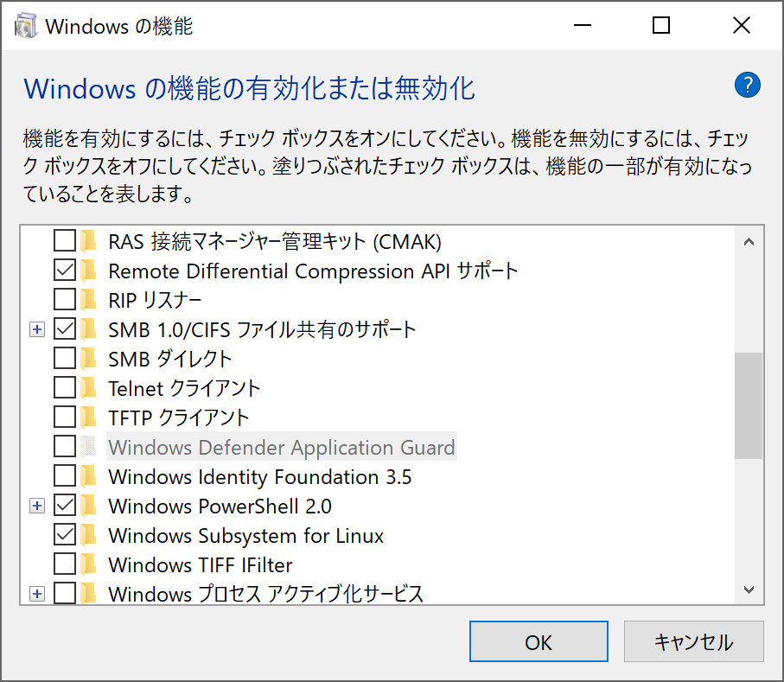Select RAS 接続マネージャー管理キット (CMAK) label
Viewport: 784px width, 682px height.
click(x=275, y=241)
